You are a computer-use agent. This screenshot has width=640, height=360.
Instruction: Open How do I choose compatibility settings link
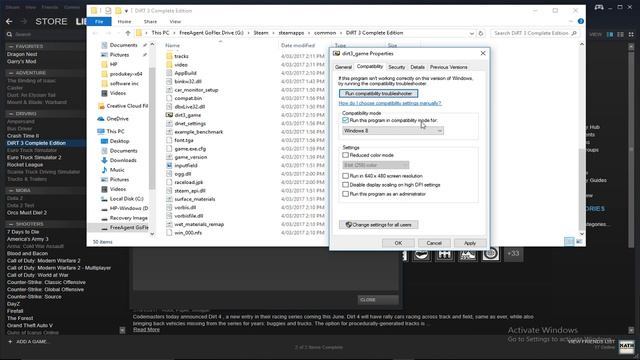point(390,103)
